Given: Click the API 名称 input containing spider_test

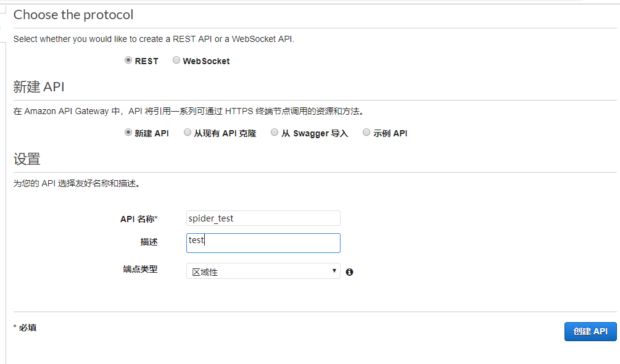Looking at the screenshot, I should point(263,218).
